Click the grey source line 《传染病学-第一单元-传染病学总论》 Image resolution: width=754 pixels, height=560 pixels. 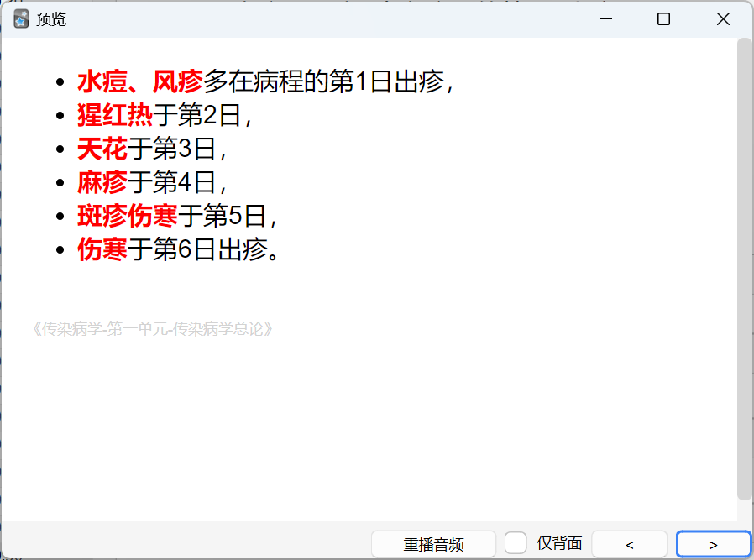153,329
